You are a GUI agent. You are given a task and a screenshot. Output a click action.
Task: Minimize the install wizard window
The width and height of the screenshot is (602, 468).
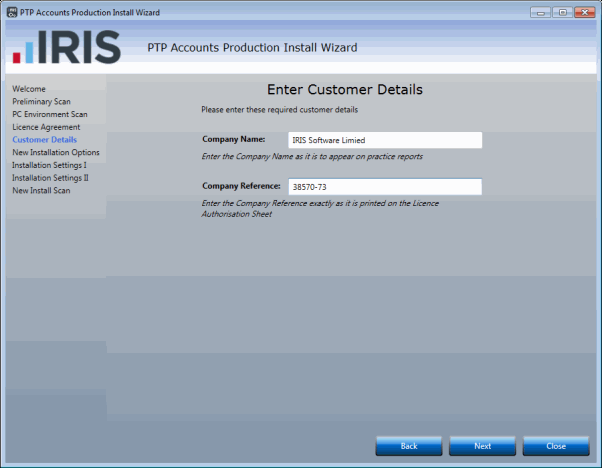click(541, 12)
